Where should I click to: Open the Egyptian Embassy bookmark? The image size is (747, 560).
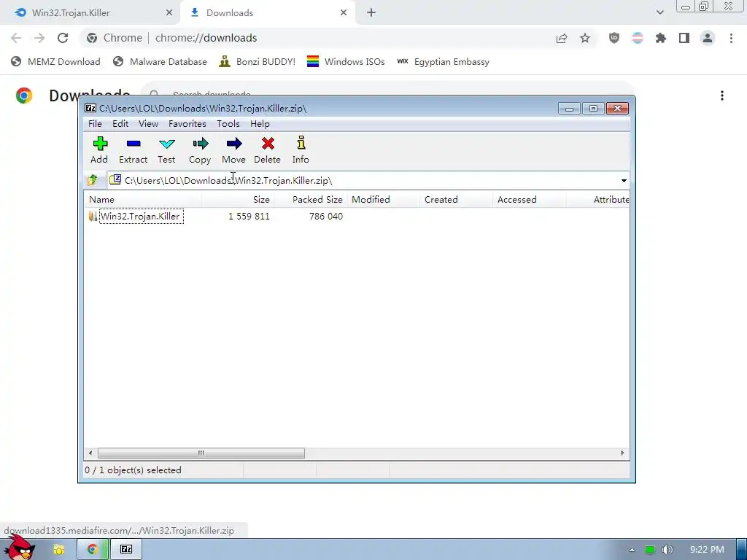[x=443, y=61]
